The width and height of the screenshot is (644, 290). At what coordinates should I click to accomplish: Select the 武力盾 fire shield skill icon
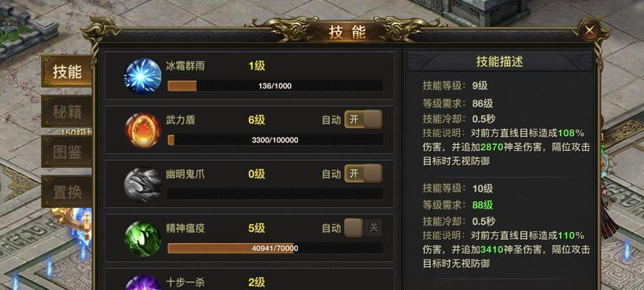[143, 130]
